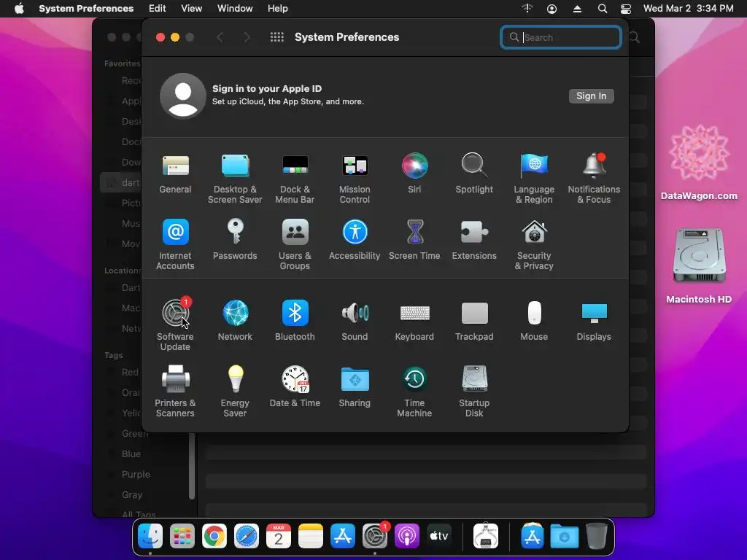This screenshot has height=560, width=747.
Task: Select DataWagon.com desktop icon
Action: point(699,162)
